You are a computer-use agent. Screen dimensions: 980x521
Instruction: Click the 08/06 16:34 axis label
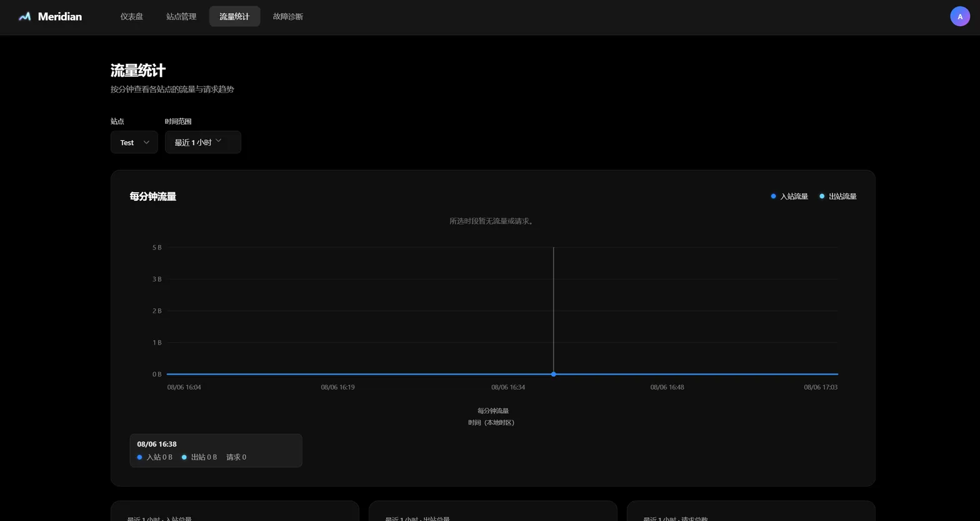click(x=508, y=387)
